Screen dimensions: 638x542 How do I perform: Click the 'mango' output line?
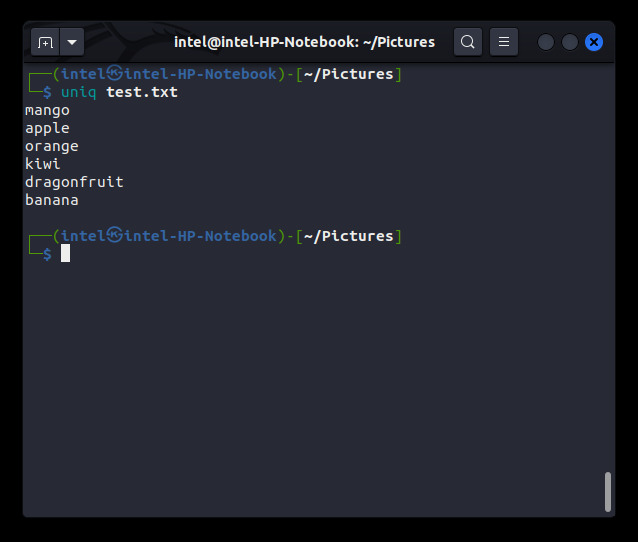[x=47, y=111]
